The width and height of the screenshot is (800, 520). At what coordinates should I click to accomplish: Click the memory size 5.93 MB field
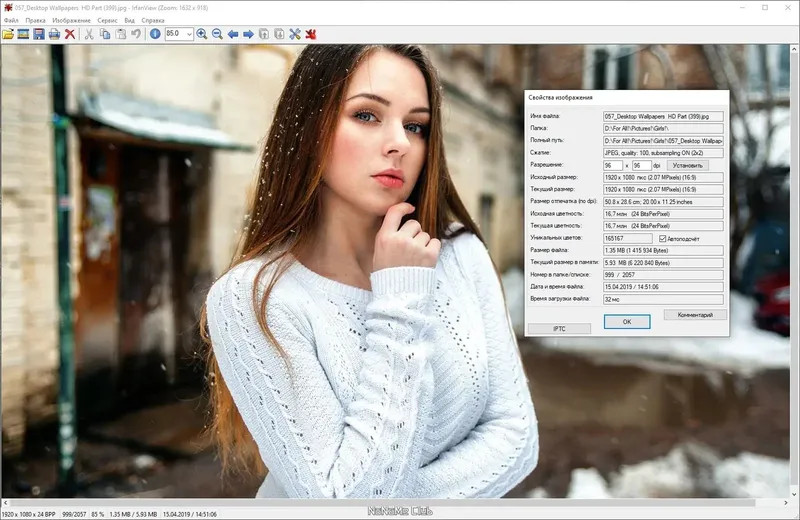(x=663, y=263)
